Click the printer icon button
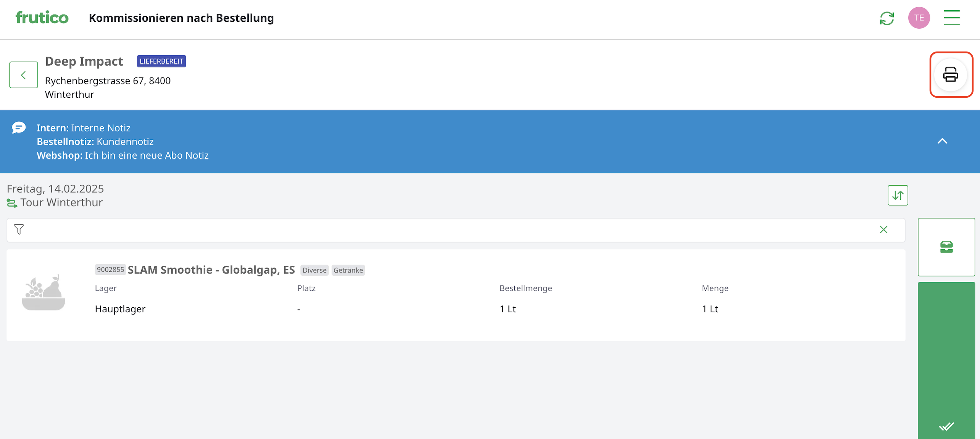Image resolution: width=980 pixels, height=439 pixels. pyautogui.click(x=950, y=75)
